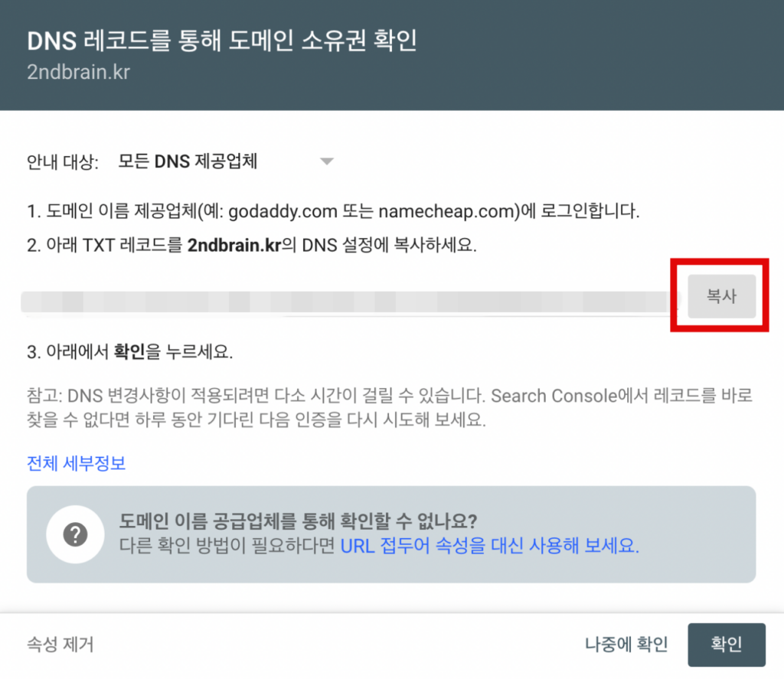
Task: Click the 안내 대상 label
Action: (x=63, y=162)
